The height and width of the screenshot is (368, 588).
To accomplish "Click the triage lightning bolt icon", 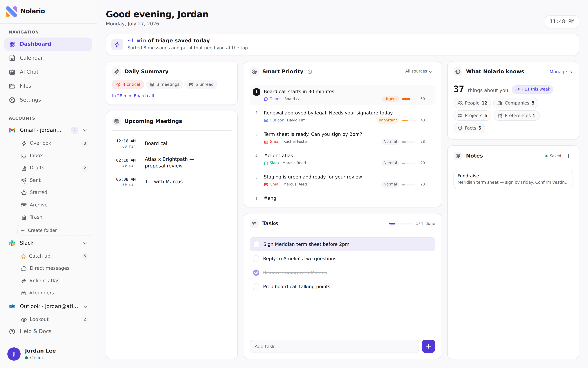I will pyautogui.click(x=117, y=45).
